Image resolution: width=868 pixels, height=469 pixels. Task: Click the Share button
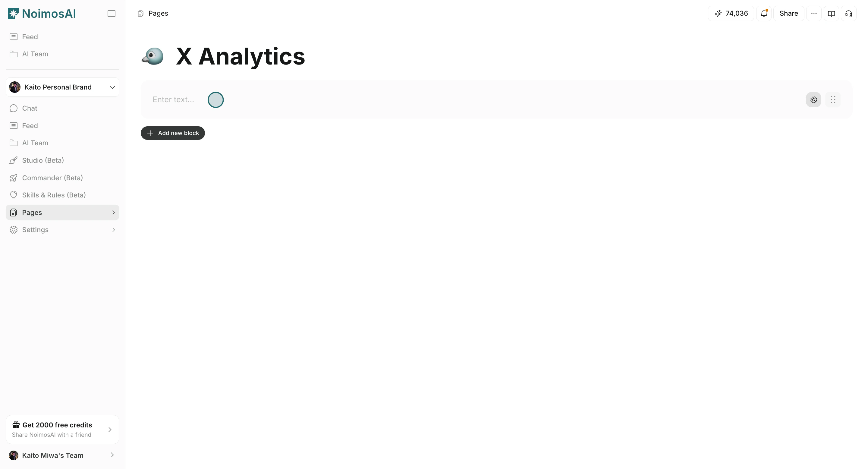coord(788,14)
